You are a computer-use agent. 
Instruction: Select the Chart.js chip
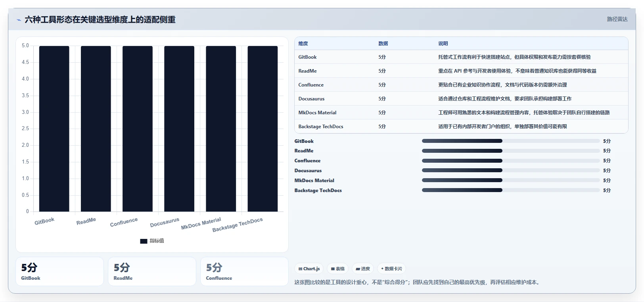tap(309, 269)
